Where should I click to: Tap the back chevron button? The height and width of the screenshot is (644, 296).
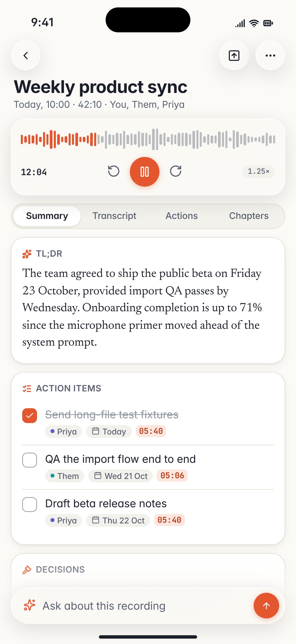[x=26, y=55]
